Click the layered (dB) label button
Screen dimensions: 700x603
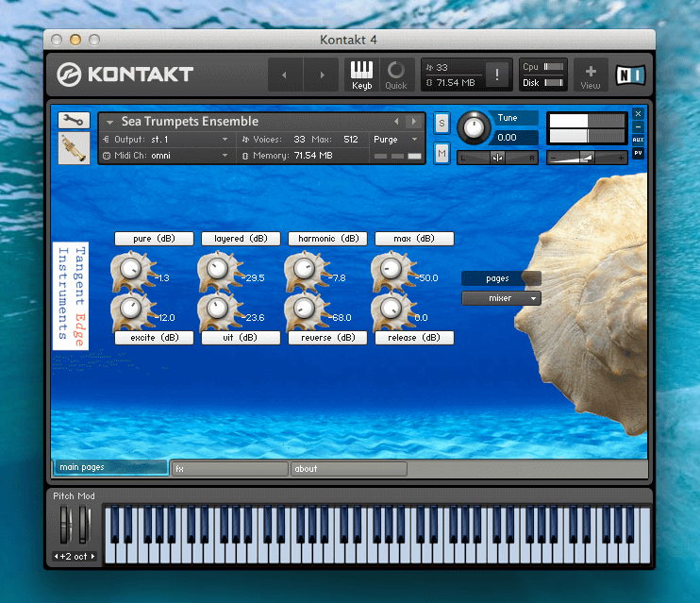point(241,239)
